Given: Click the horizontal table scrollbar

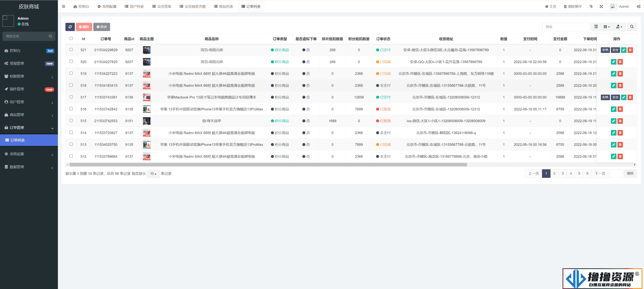Looking at the screenshot, I should click(268, 164).
